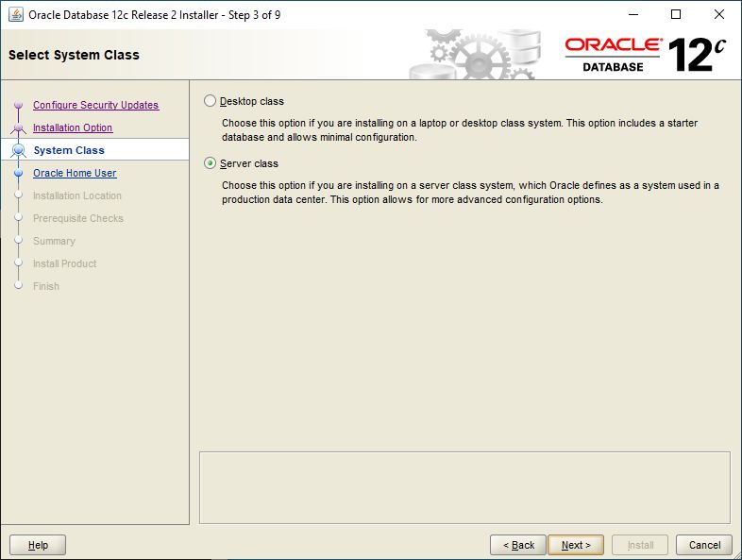Open the Oracle Home User step link

point(75,173)
